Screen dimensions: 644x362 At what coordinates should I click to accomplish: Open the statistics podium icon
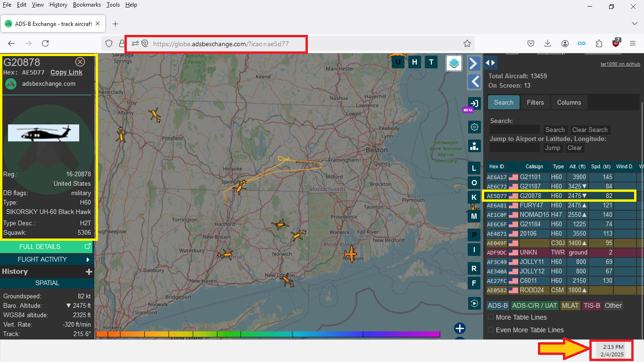(x=474, y=146)
